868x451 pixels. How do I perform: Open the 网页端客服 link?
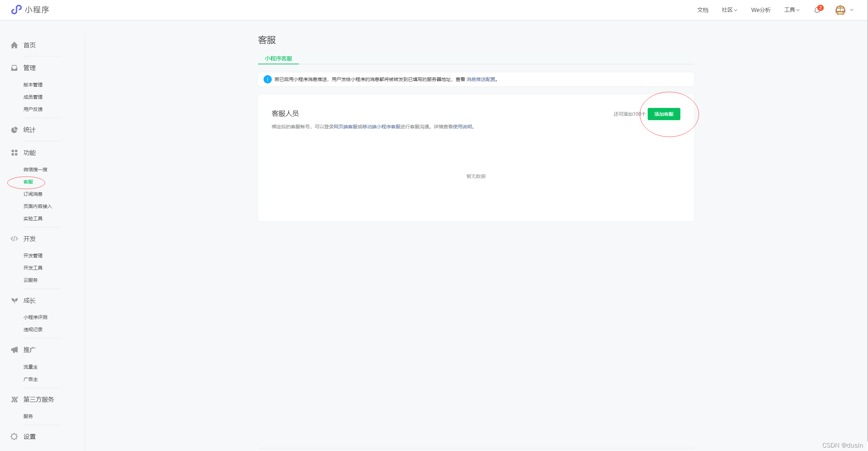click(345, 127)
